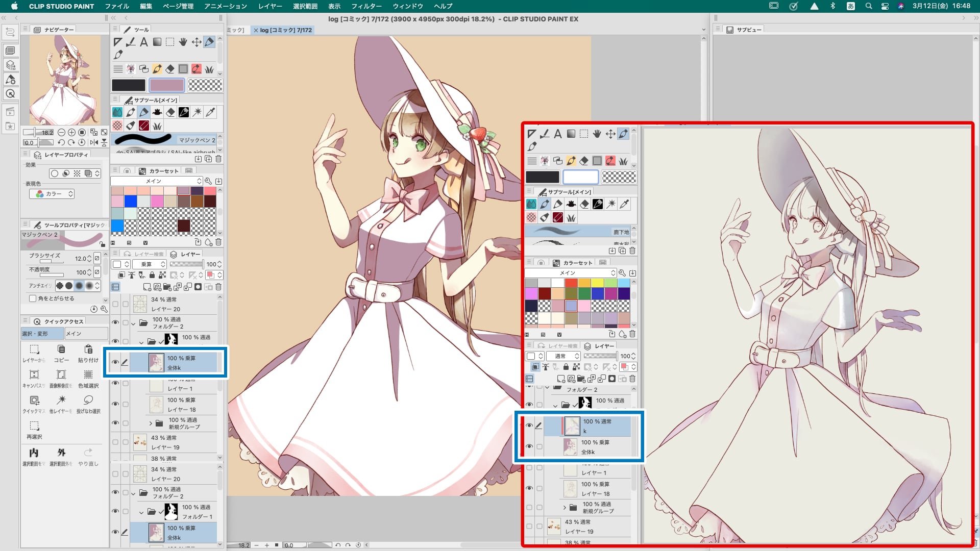The width and height of the screenshot is (980, 551).
Task: Expand the effect options arrows in Layer Property
Action: (97, 173)
